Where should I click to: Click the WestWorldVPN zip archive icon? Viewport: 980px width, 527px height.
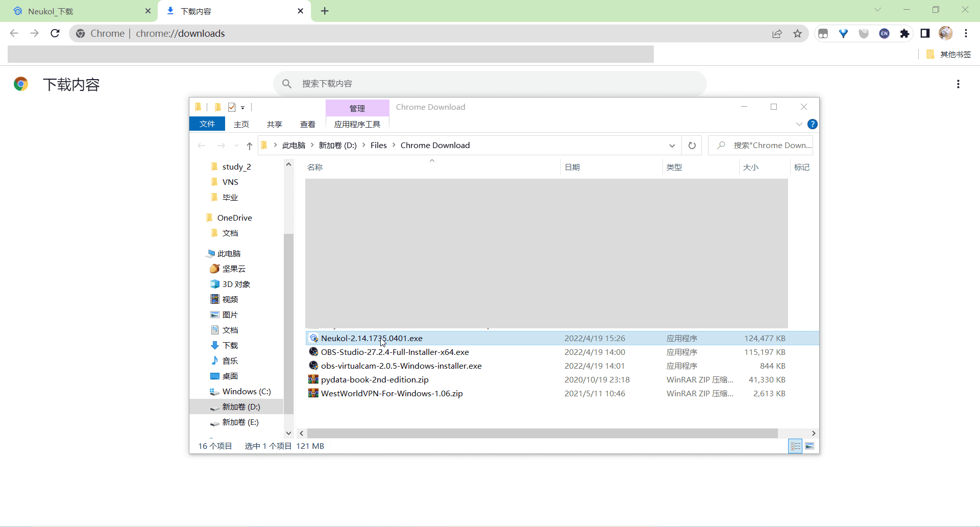(x=313, y=393)
